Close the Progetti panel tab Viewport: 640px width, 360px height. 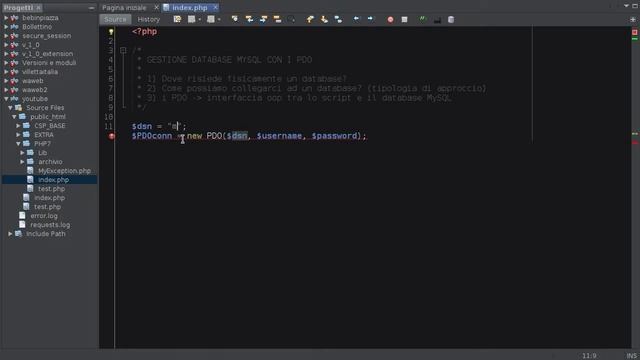(x=38, y=8)
